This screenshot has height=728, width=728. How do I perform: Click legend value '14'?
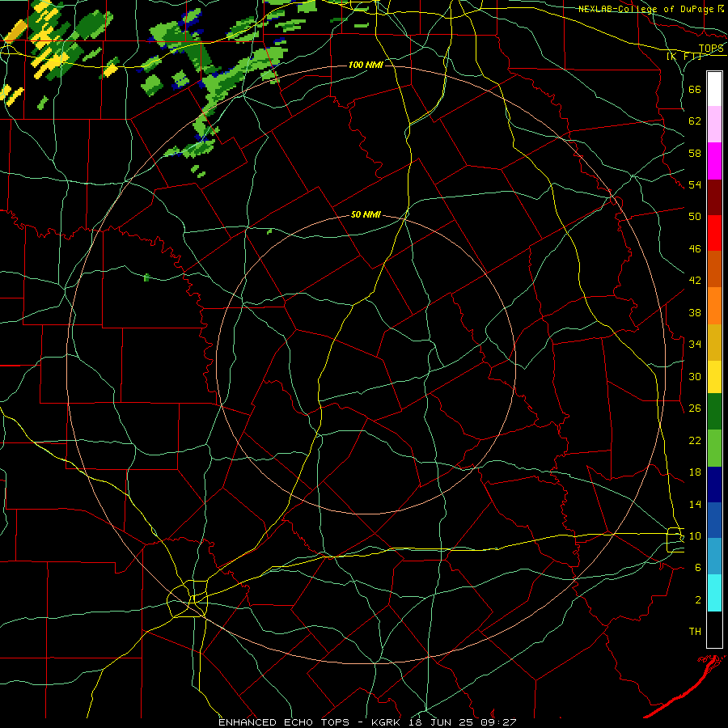coord(695,504)
